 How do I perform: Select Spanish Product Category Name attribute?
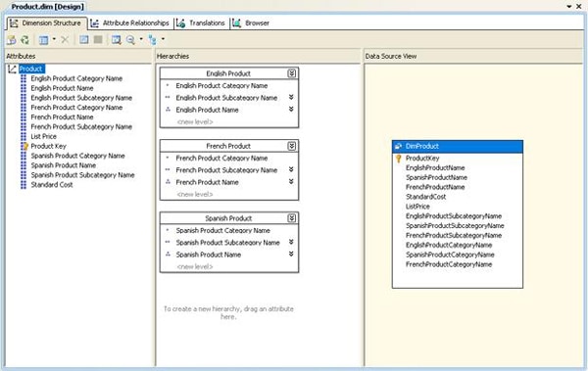[78, 156]
